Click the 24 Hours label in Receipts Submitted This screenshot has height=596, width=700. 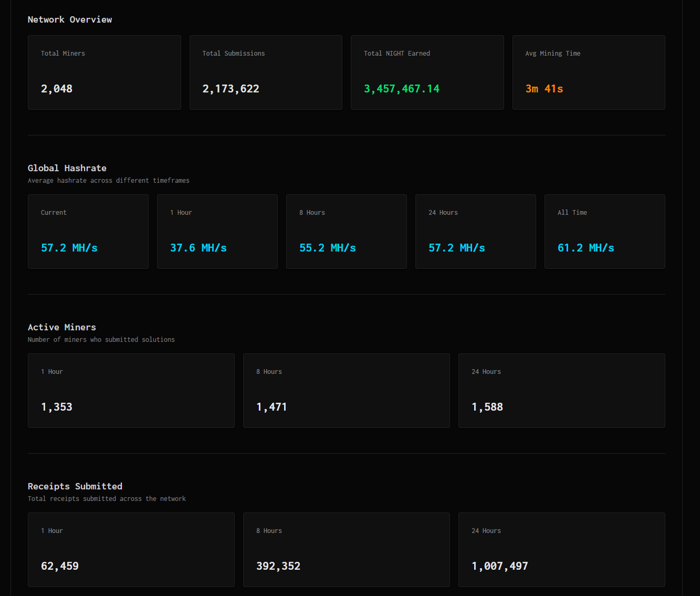(x=487, y=531)
